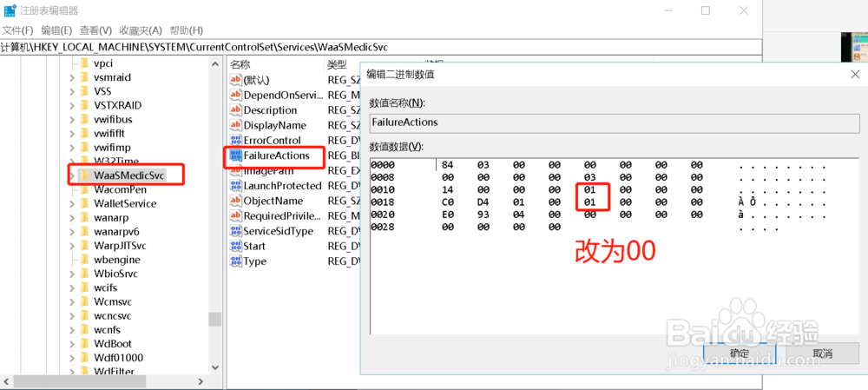Viewport: 868px width, 390px height.
Task: Select the vsmraid folder icon
Action: 85,77
